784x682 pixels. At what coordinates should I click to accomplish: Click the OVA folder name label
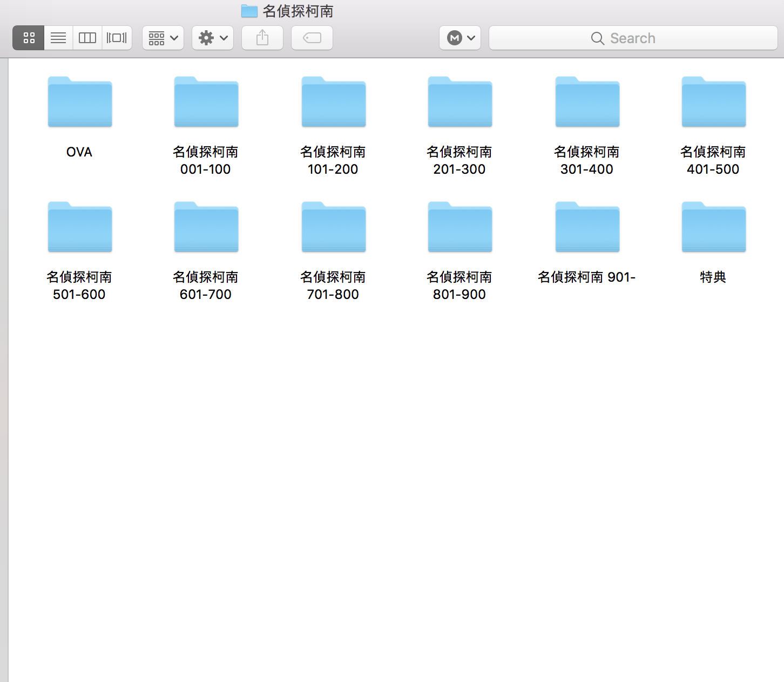click(x=79, y=152)
